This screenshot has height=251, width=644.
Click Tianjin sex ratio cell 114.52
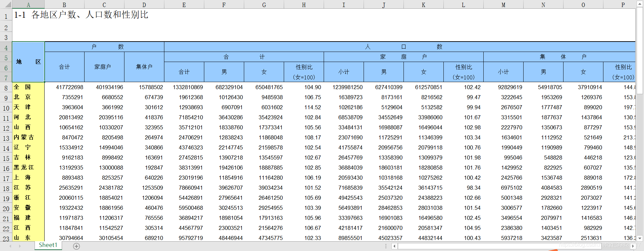pos(304,107)
